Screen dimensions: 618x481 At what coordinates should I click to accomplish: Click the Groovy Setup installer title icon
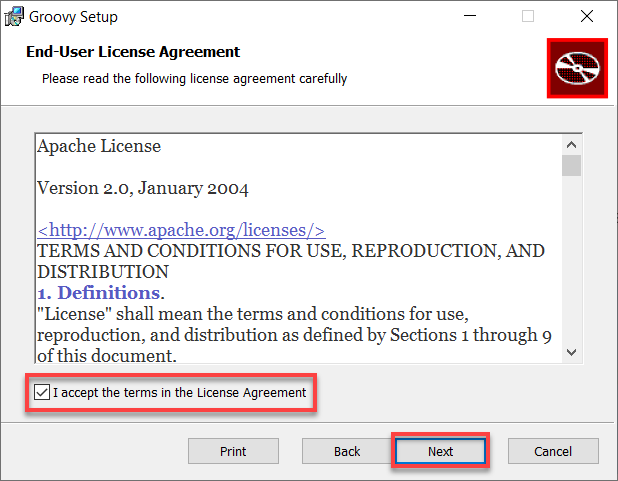pos(14,17)
